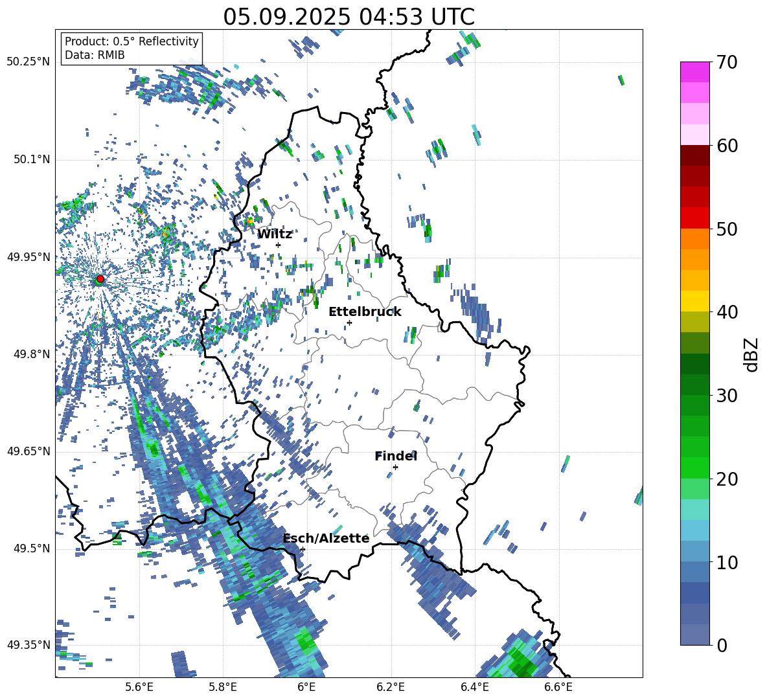This screenshot has height=700, width=767.
Task: Click the 50 value on colorbar
Action: pyautogui.click(x=727, y=229)
